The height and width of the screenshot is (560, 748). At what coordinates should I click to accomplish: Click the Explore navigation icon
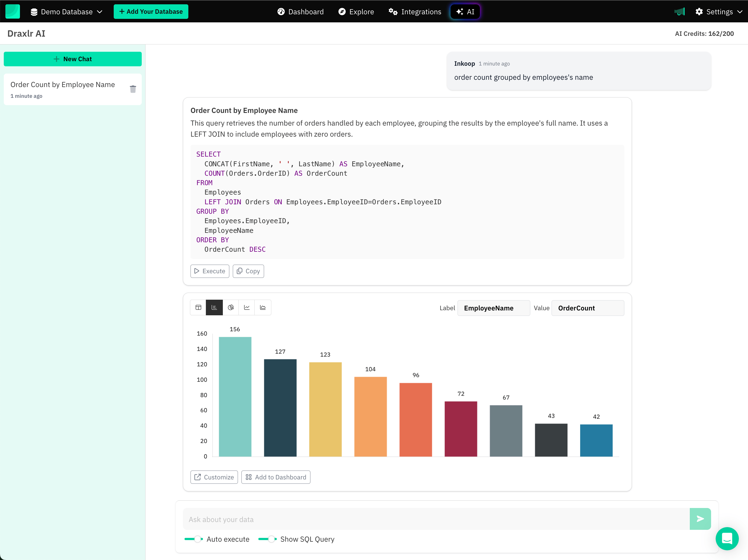point(342,11)
